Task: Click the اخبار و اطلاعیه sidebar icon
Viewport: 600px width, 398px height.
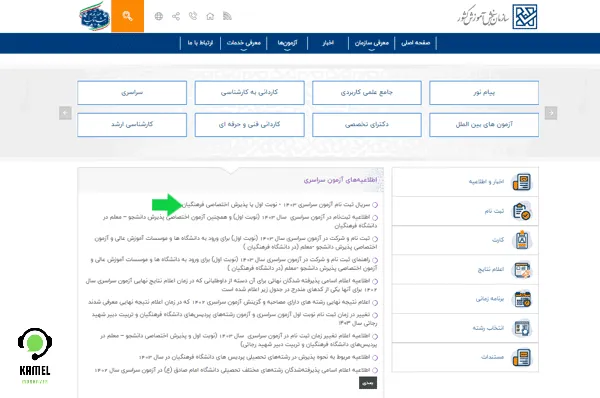Action: 522,182
